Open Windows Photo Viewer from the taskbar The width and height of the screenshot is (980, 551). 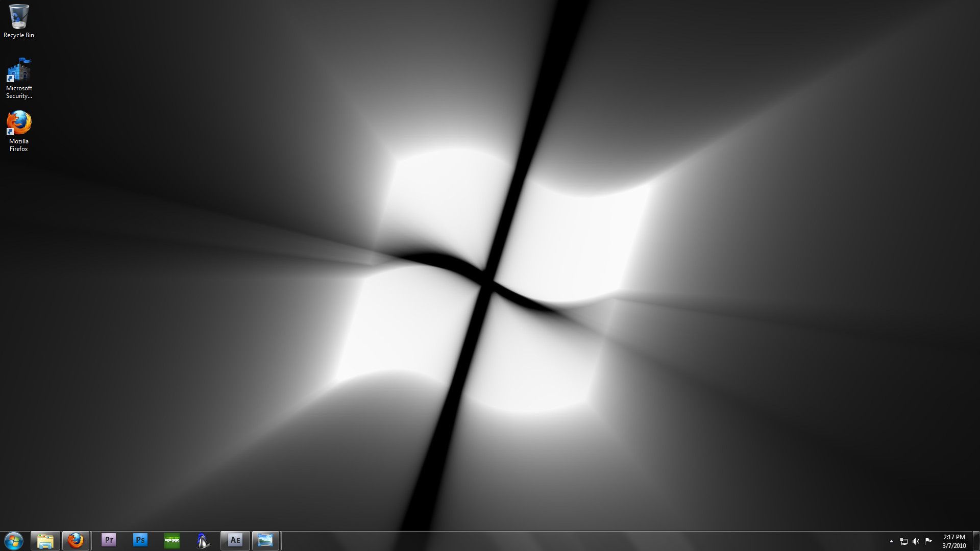coord(266,540)
